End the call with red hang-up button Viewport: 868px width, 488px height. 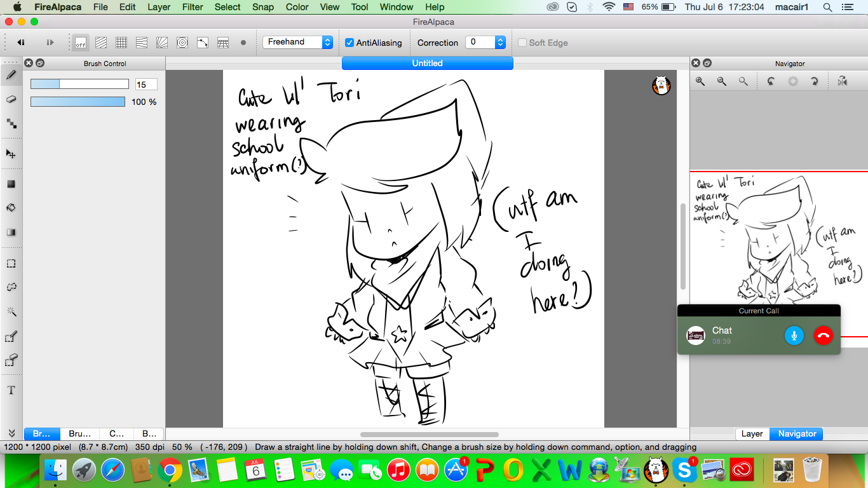[x=823, y=335]
